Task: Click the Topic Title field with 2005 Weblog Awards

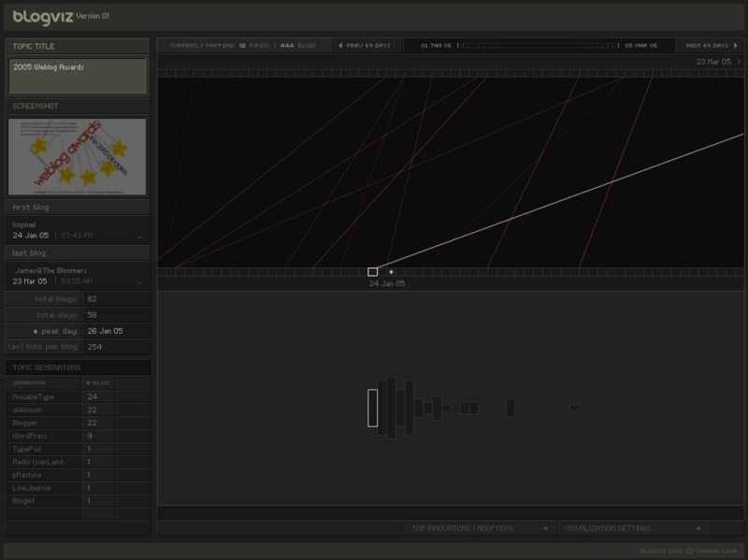Action: click(78, 76)
